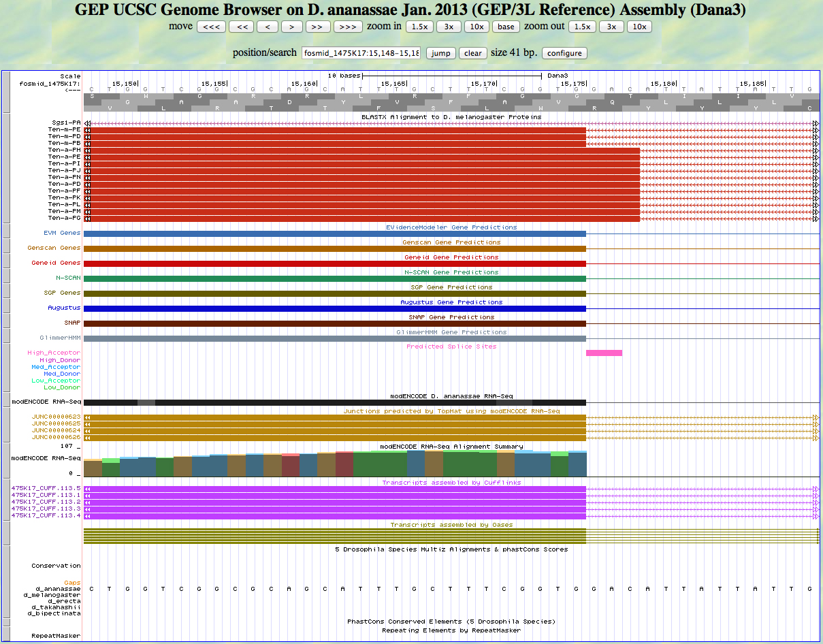Open PhastCons Conserved Elements track title

pos(451,622)
